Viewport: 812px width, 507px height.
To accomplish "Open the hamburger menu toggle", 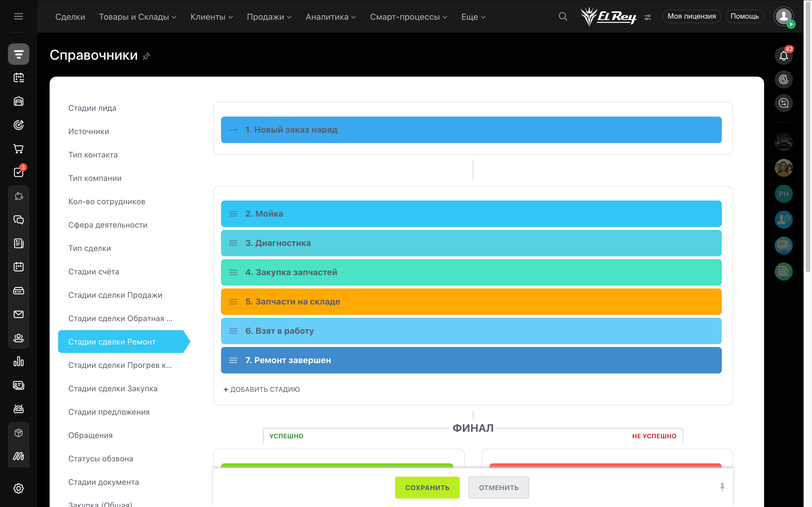I will click(x=18, y=16).
